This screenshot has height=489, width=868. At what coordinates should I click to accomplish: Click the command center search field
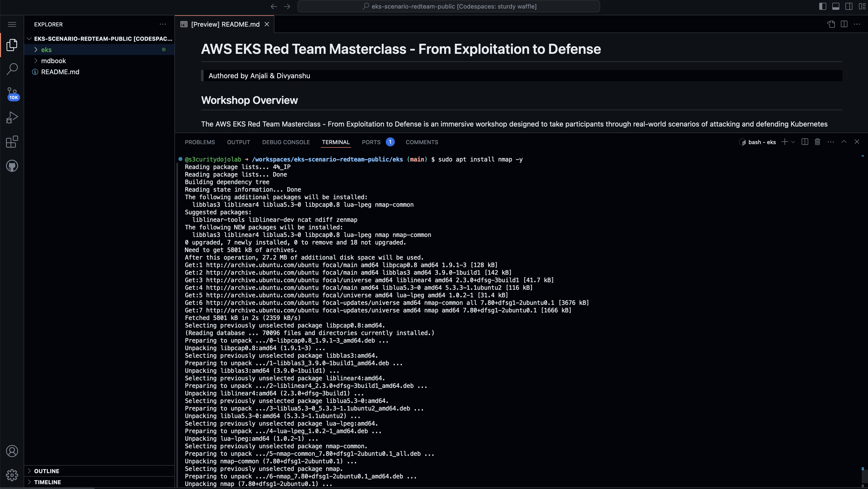[448, 6]
